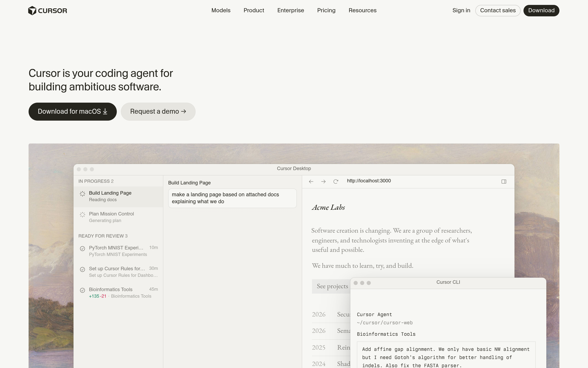This screenshot has height=368, width=588.
Task: Click the Contact sales button
Action: point(498,10)
